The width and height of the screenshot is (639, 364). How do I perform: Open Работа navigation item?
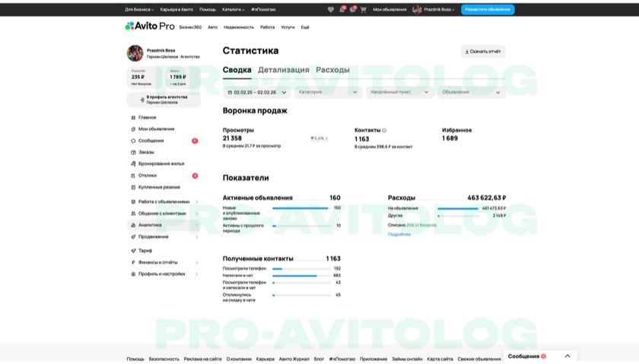click(267, 27)
